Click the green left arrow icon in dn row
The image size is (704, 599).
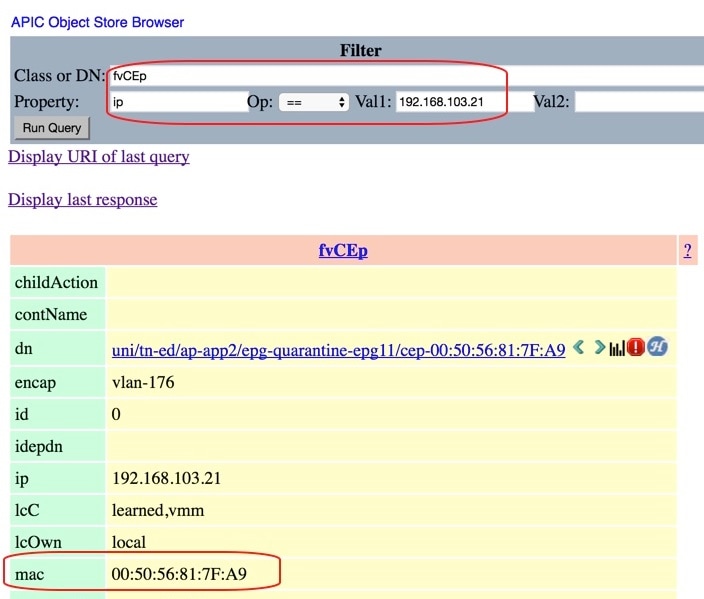coord(579,347)
